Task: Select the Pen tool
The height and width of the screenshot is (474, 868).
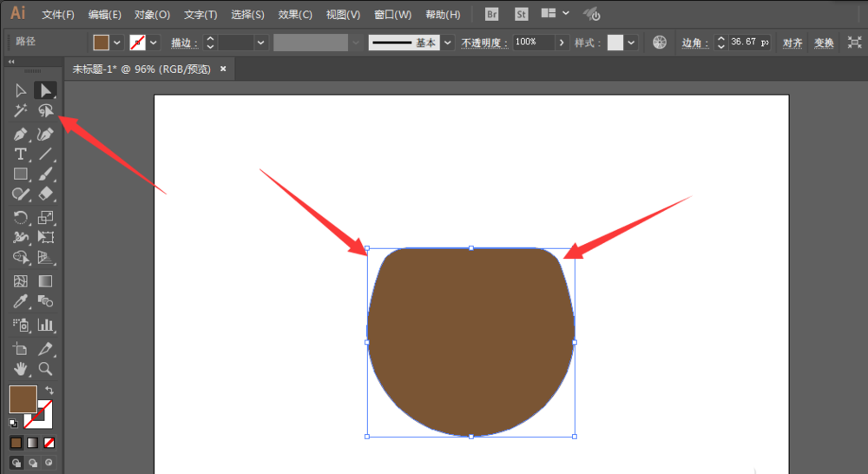Action: pyautogui.click(x=21, y=134)
